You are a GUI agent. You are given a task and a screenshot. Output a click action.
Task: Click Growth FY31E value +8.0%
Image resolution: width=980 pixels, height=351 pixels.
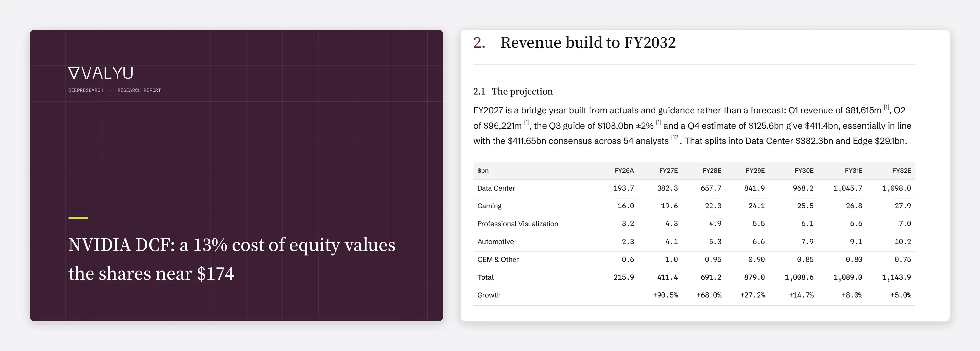852,295
